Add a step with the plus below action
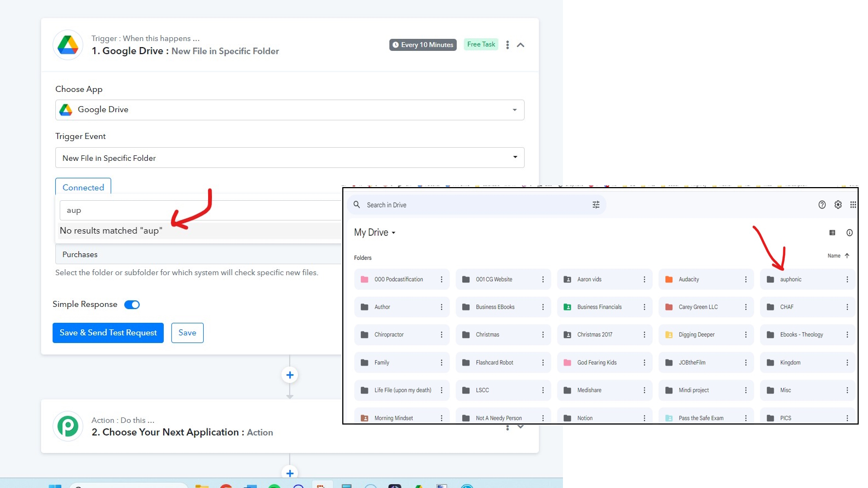Image resolution: width=868 pixels, height=488 pixels. click(x=290, y=473)
